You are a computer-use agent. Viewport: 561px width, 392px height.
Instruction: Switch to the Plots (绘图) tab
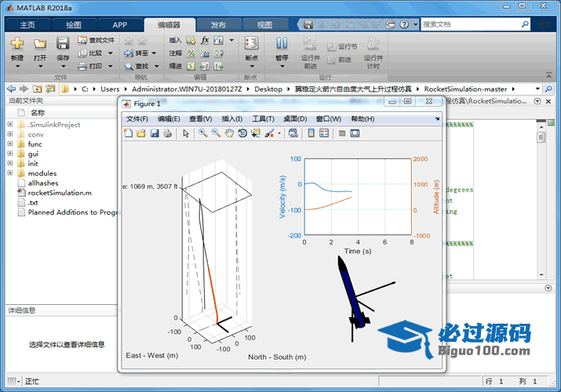(74, 25)
